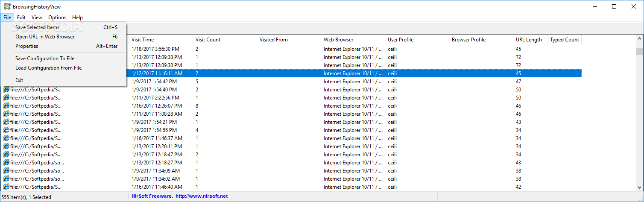Click visit time 1/9/2017 1:54:56 PM

click(154, 130)
